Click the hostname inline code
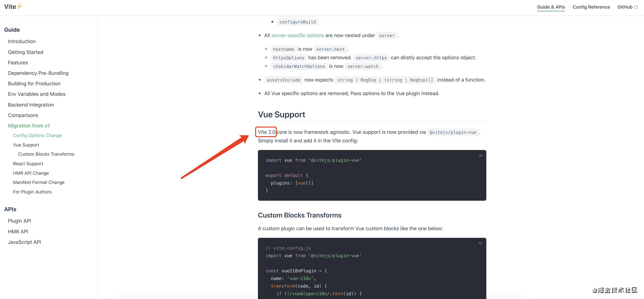 coord(283,49)
